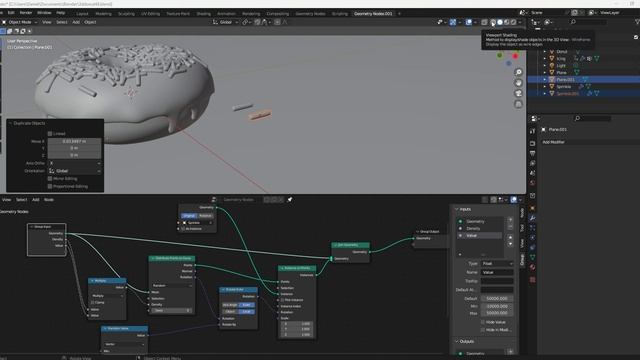Pin the node tree with pin icon
Image resolution: width=640 pixels, height=360 pixels.
point(290,200)
